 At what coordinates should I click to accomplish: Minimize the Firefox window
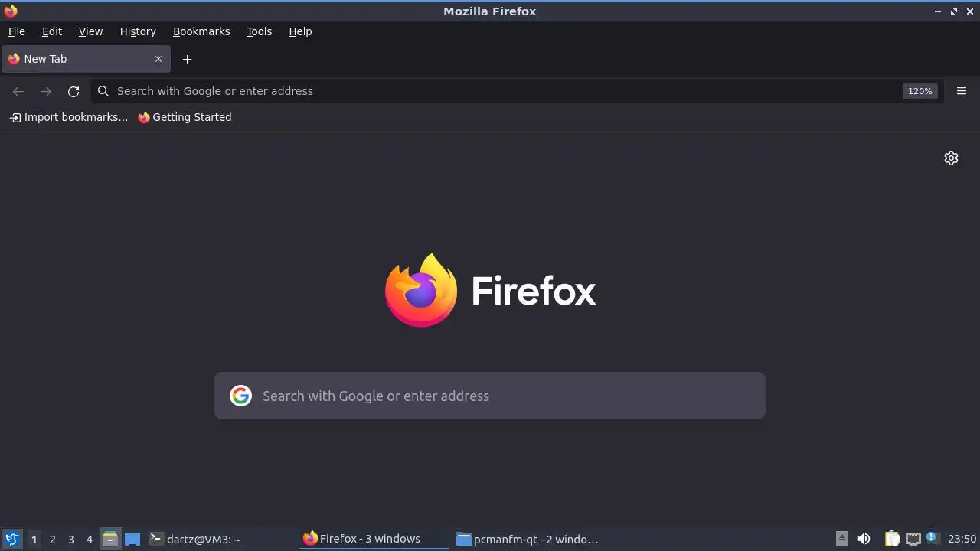938,11
